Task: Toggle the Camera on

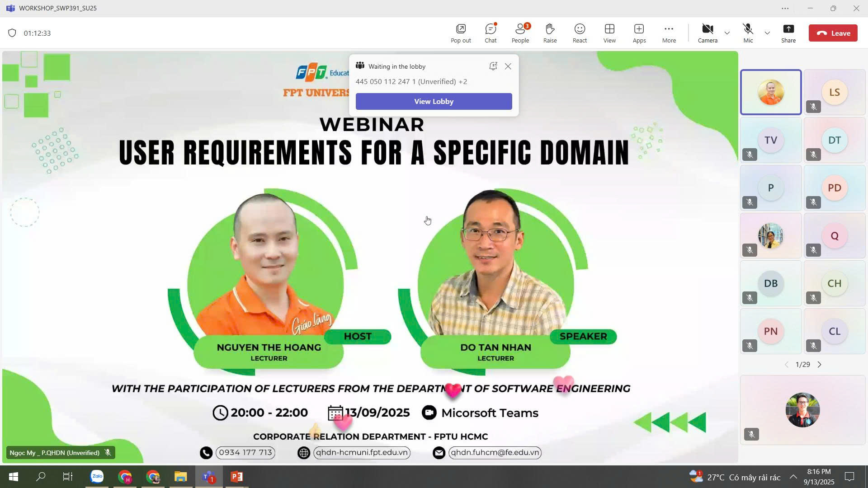Action: tap(708, 33)
